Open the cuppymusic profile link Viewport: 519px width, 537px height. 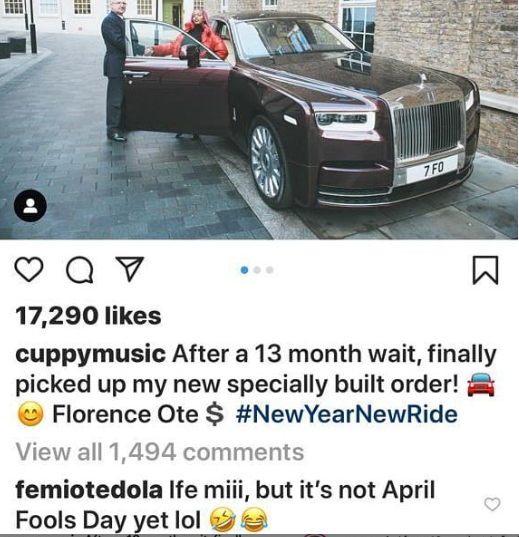(90, 355)
